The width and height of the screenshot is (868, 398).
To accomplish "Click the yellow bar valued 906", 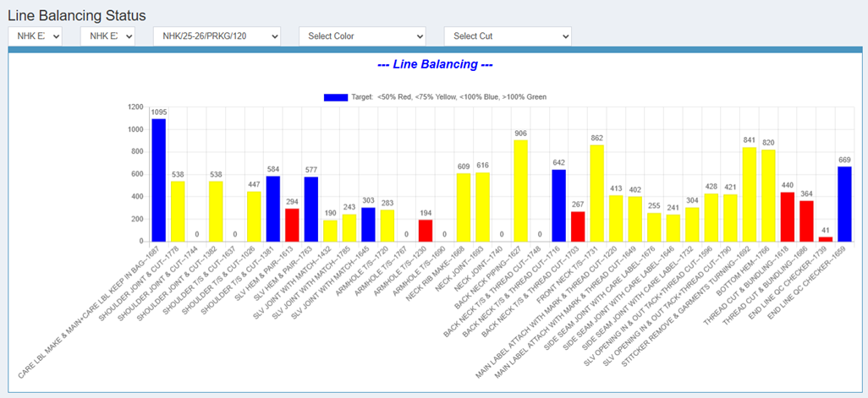I will pyautogui.click(x=520, y=191).
